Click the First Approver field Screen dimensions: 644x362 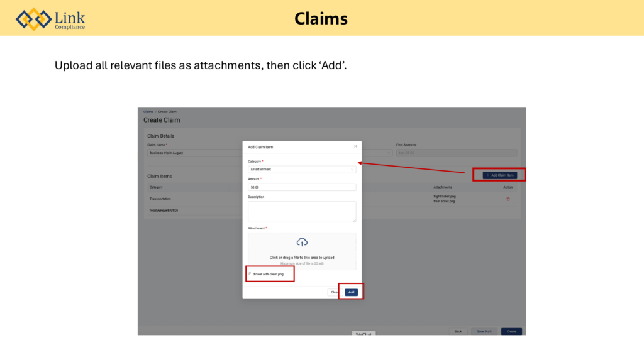pos(456,153)
